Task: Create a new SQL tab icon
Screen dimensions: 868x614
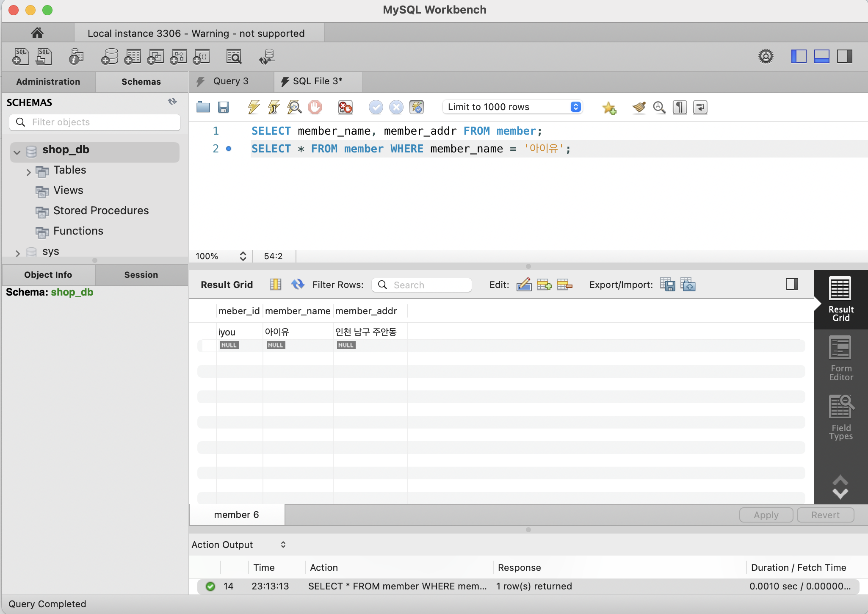Action: [x=20, y=56]
